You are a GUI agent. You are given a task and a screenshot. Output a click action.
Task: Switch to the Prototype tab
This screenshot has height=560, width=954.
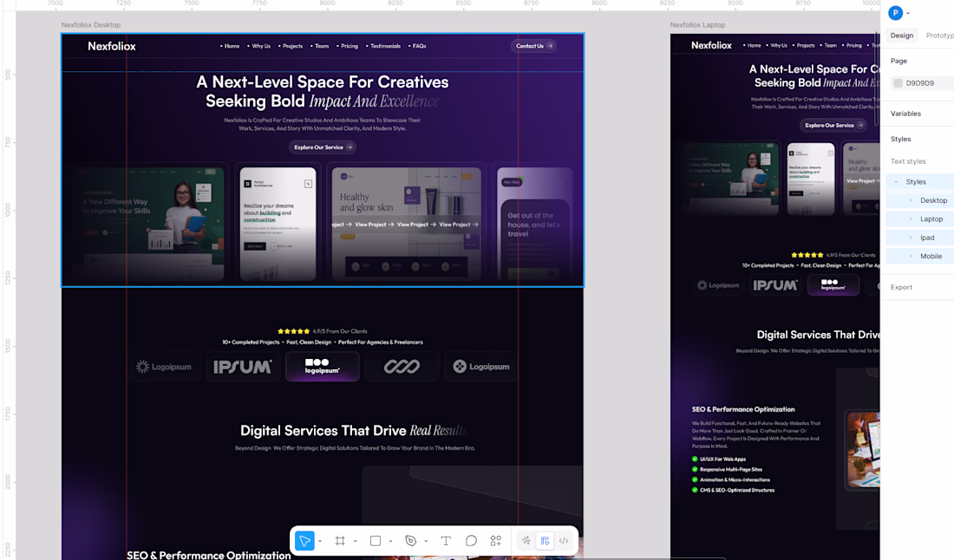(940, 36)
